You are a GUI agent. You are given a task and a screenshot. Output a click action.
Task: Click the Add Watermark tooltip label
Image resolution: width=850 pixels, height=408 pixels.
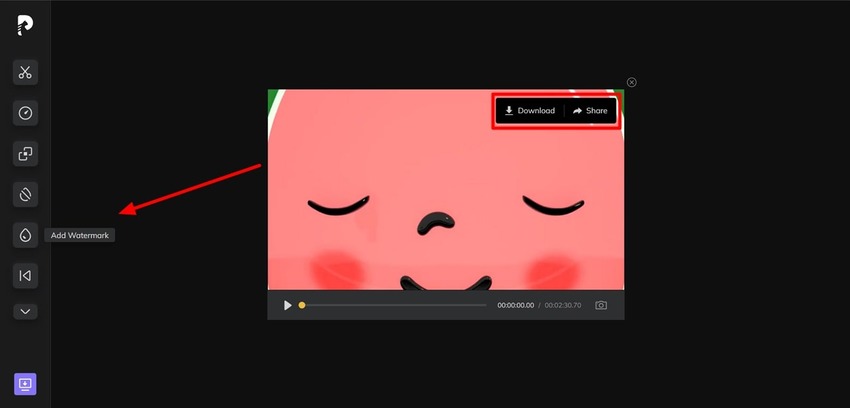(79, 236)
